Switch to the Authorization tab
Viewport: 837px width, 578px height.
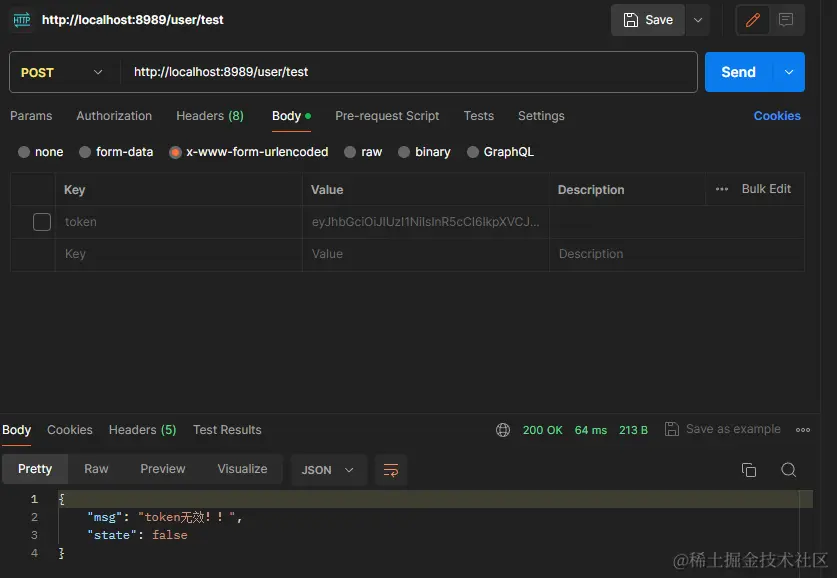point(114,116)
